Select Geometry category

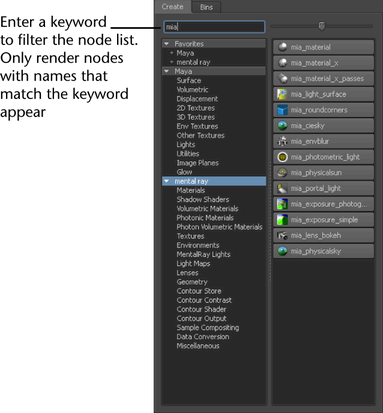(x=192, y=282)
